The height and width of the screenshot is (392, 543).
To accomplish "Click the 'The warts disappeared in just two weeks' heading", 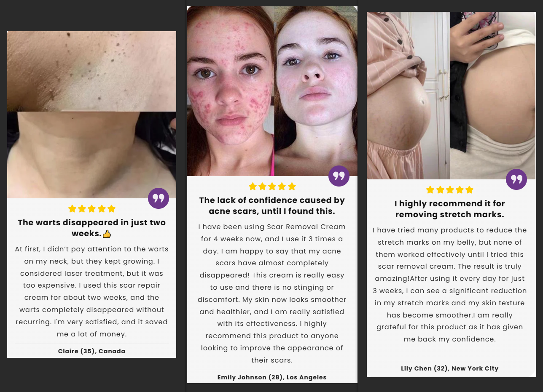I will (x=91, y=228).
